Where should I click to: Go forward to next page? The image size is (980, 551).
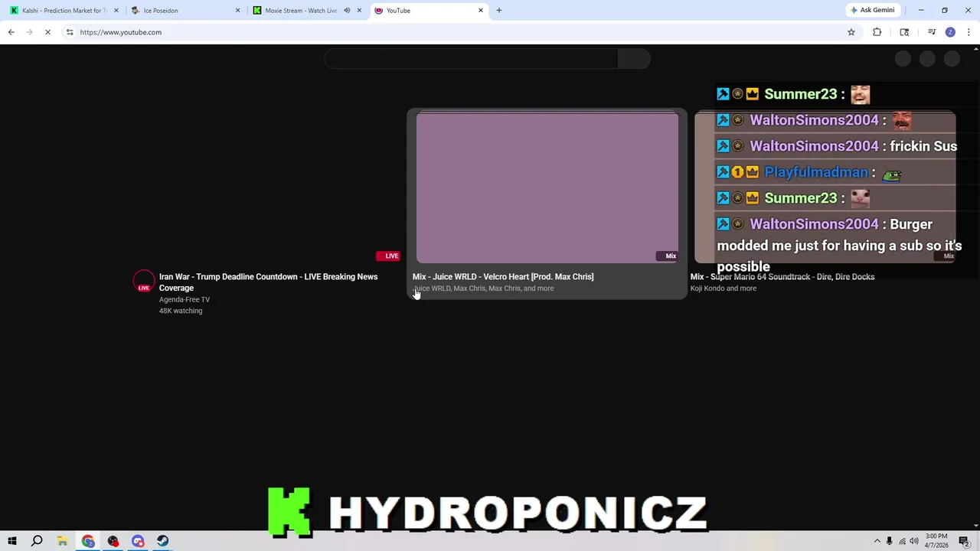point(29,32)
